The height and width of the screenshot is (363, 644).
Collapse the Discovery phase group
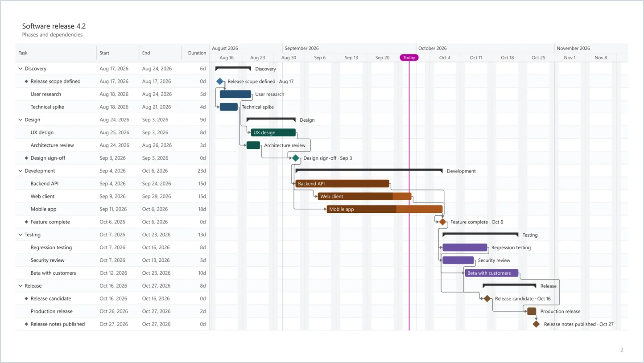pyautogui.click(x=21, y=69)
